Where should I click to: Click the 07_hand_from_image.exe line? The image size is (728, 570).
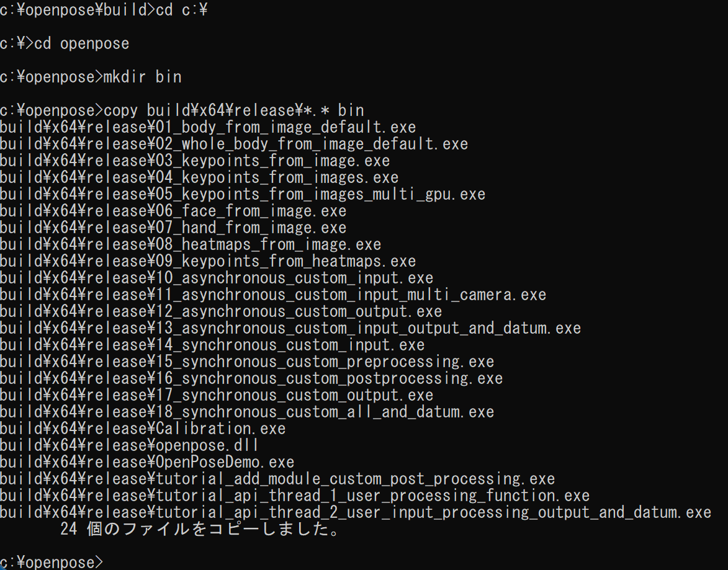click(173, 228)
